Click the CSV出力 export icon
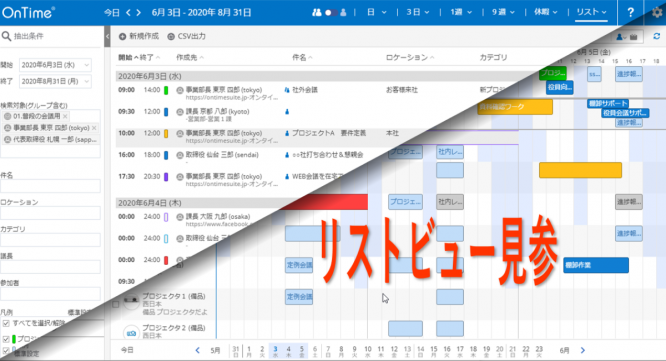This screenshot has width=666, height=361. coord(171,37)
